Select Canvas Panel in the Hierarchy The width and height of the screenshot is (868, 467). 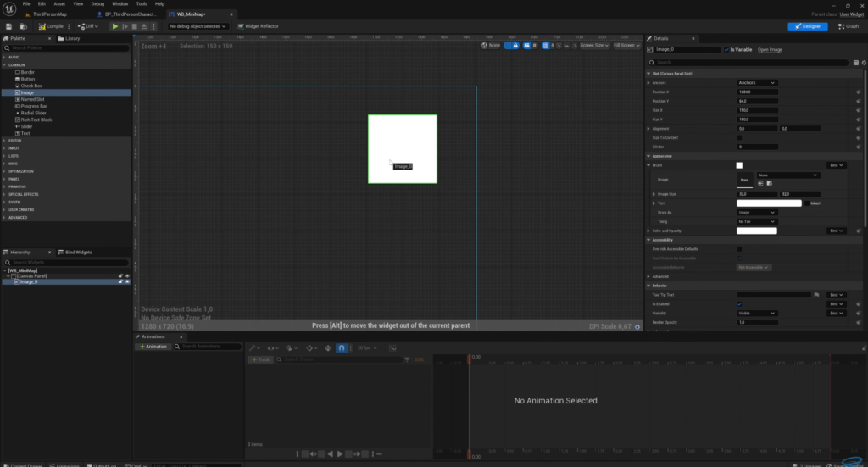[31, 276]
